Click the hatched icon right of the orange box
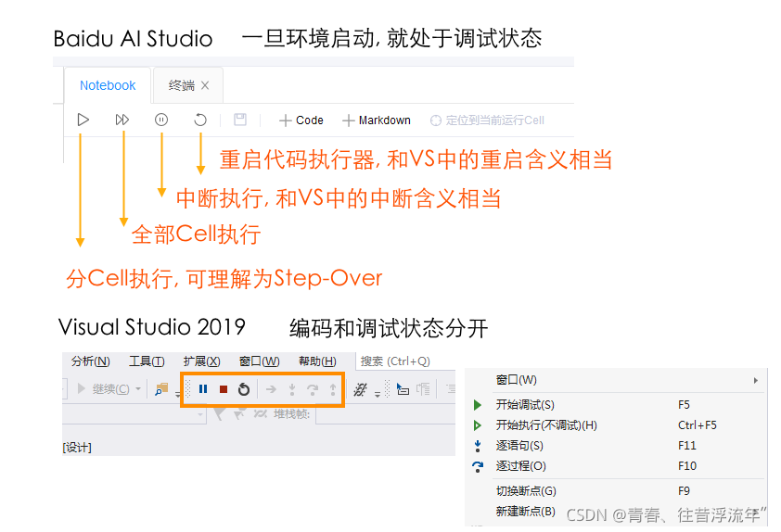Screen dimensions: 781x532 click(x=360, y=389)
